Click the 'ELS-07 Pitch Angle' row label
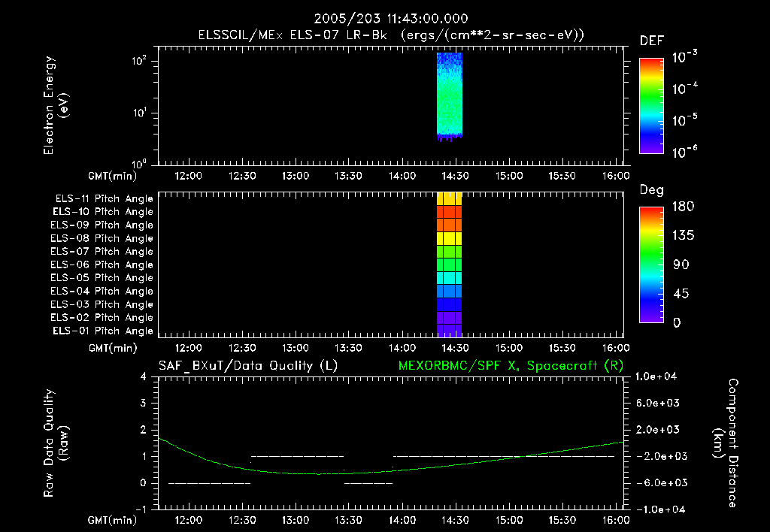This screenshot has width=770, height=532. click(x=102, y=251)
